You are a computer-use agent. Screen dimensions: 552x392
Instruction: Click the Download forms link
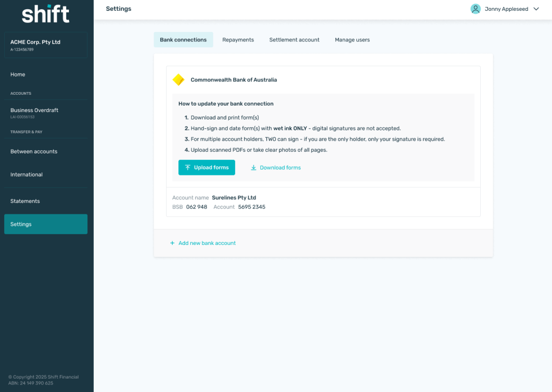(x=275, y=167)
